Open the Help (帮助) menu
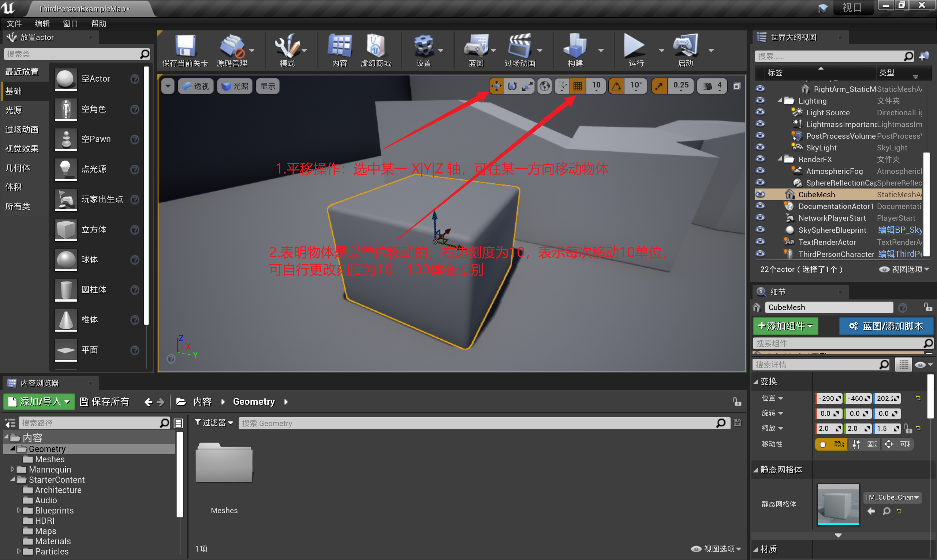 pos(98,24)
